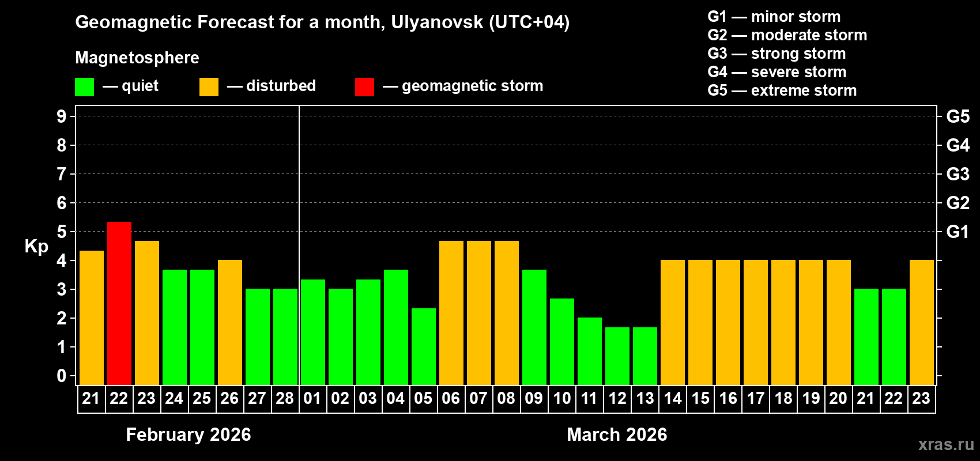Click the date label 07 in March
Screen dimensions: 980x461
pos(478,398)
